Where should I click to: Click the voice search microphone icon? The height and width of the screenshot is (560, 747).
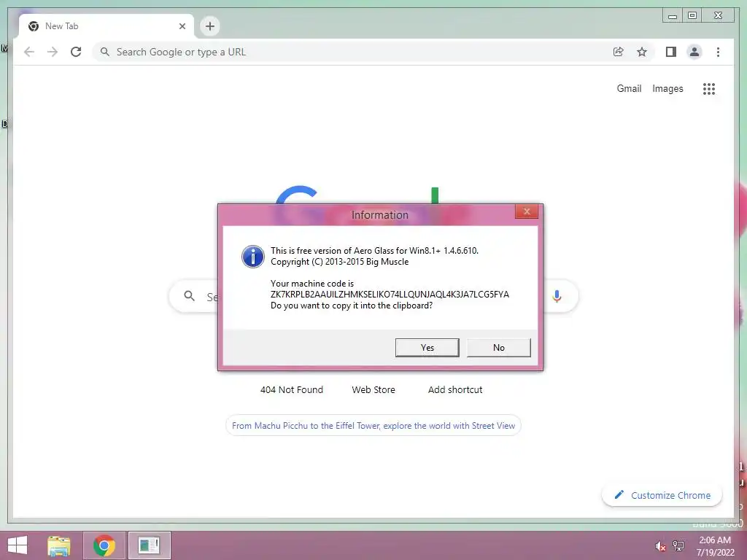[x=557, y=296]
